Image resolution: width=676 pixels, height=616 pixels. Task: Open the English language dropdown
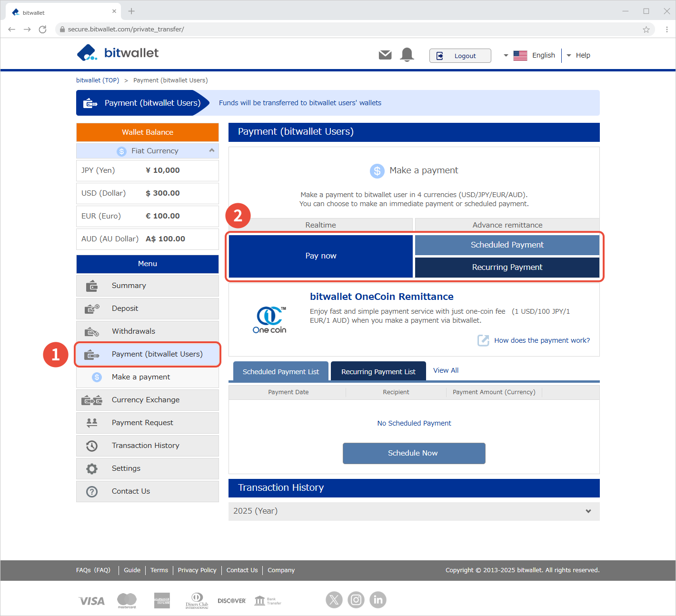[529, 55]
